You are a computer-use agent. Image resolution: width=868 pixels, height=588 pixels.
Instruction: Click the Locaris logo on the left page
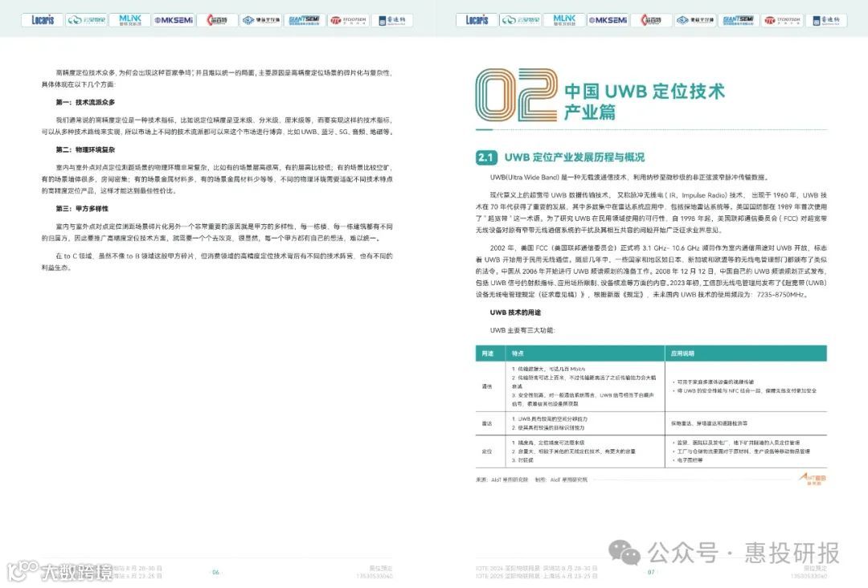[43, 20]
